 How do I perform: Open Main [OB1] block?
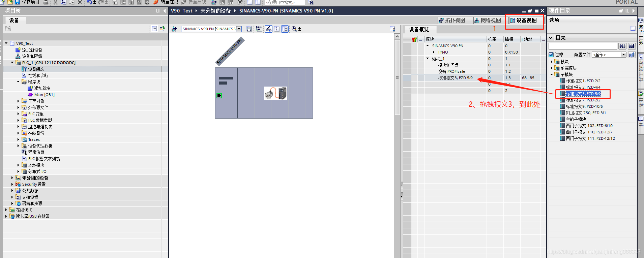coord(44,95)
